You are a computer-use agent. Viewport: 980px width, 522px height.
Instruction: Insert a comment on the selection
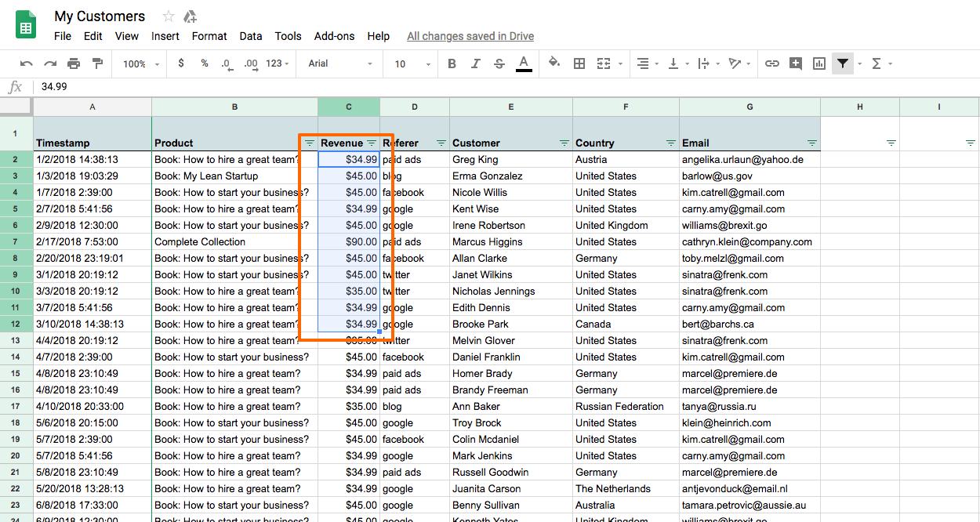tap(796, 63)
